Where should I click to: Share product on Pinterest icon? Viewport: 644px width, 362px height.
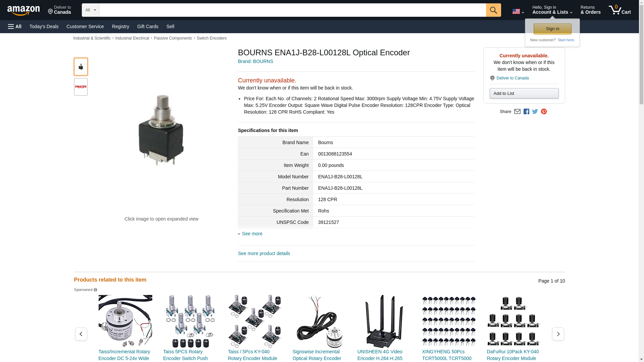click(544, 112)
